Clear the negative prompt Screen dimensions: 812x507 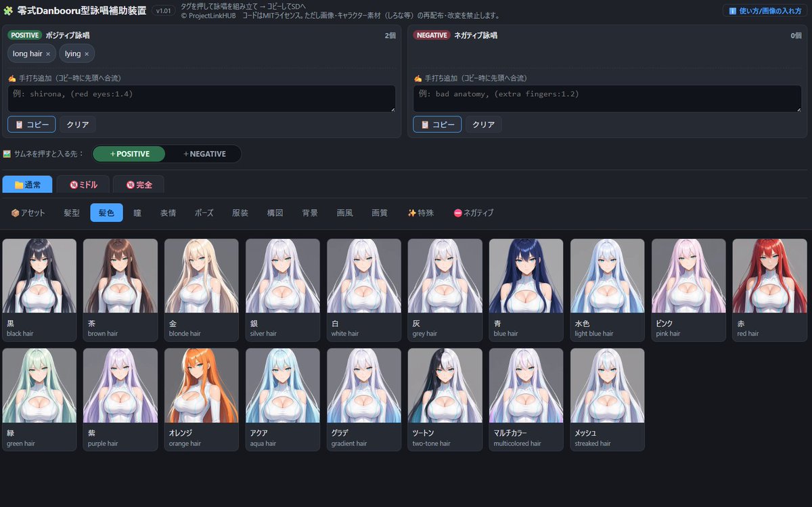[484, 125]
